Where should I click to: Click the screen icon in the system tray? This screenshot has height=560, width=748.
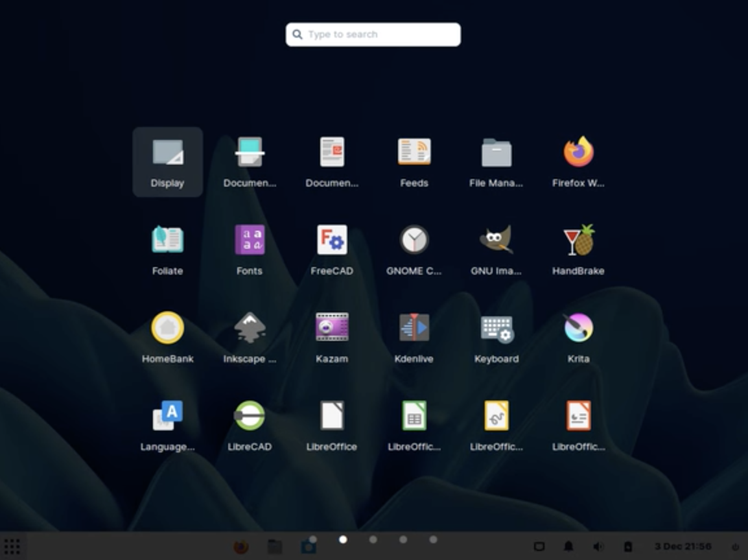(x=539, y=546)
